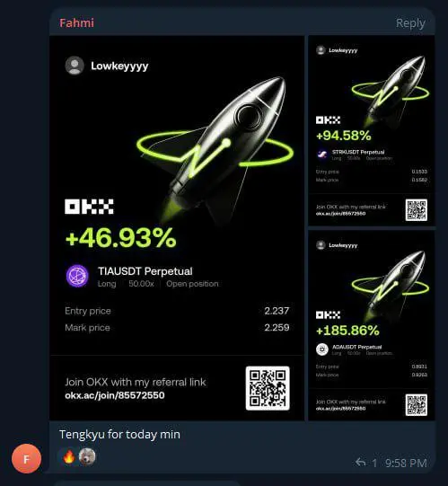Click the Tengkyu for today min caption

coord(119,434)
